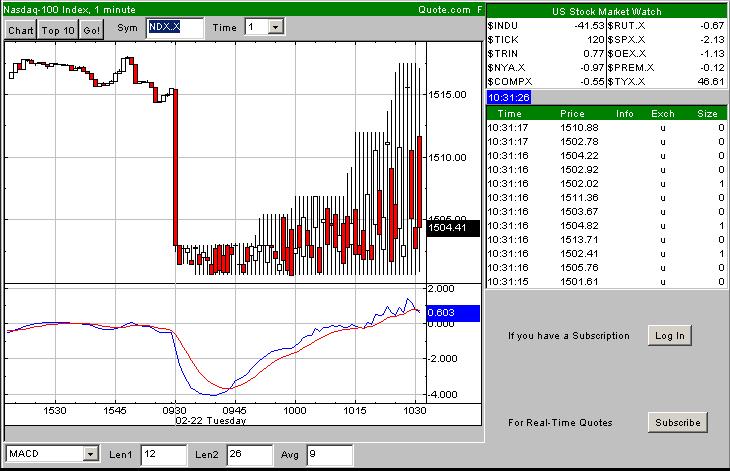Open the Top 10 list
Viewport: 730px width, 471px height.
click(x=58, y=30)
